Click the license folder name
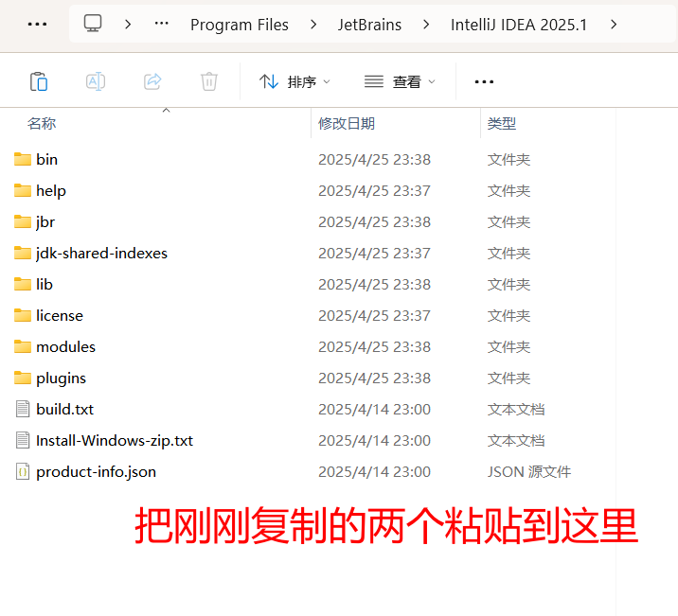 [60, 316]
